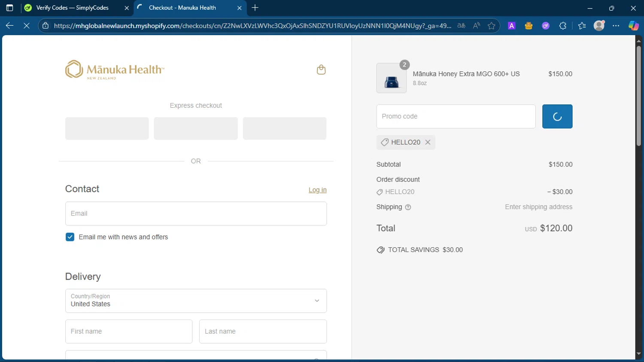This screenshot has width=644, height=362.
Task: Click the TOTAL SAVINGS tag icon
Action: pyautogui.click(x=380, y=250)
